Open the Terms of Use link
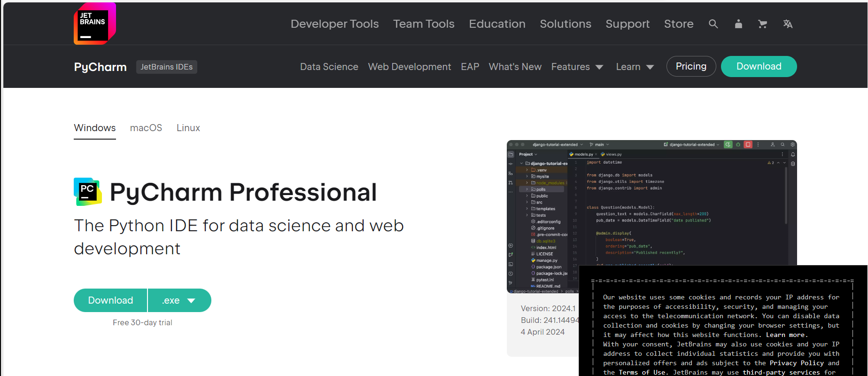The image size is (868, 376). (x=642, y=372)
